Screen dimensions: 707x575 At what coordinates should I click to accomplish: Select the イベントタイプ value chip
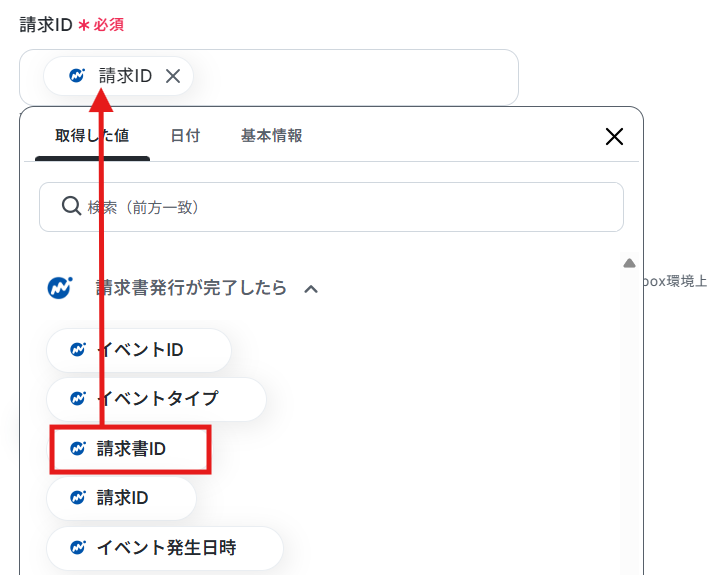point(156,399)
